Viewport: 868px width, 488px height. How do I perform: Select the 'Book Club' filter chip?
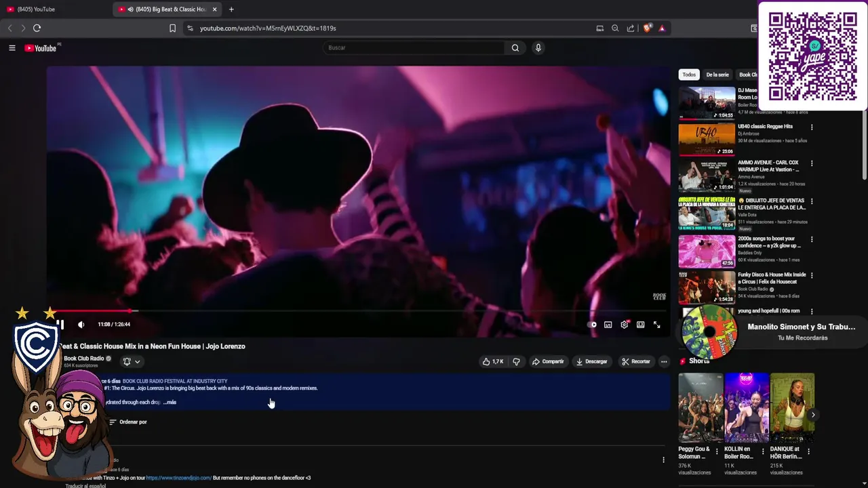pos(747,75)
